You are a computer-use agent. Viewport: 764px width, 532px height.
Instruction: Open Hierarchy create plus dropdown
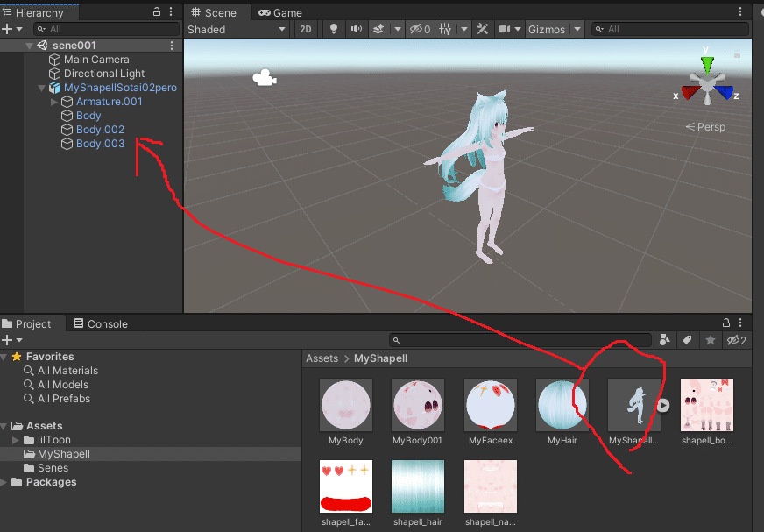[x=12, y=29]
